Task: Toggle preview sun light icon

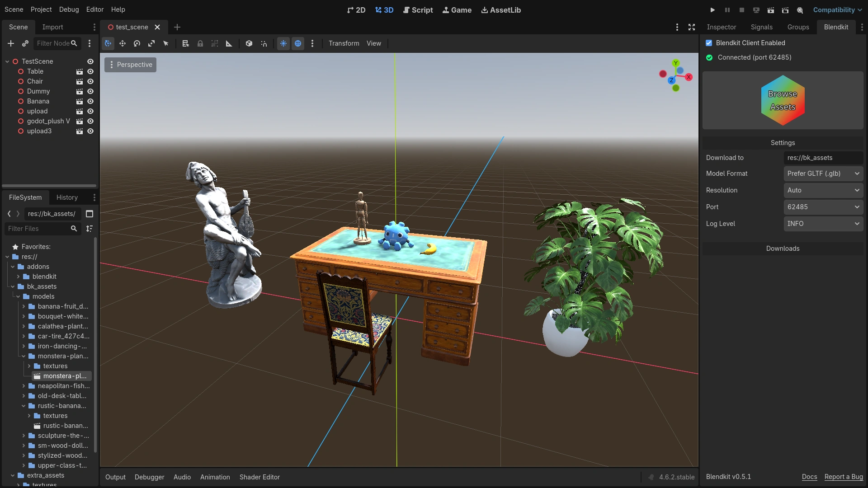Action: [x=283, y=43]
